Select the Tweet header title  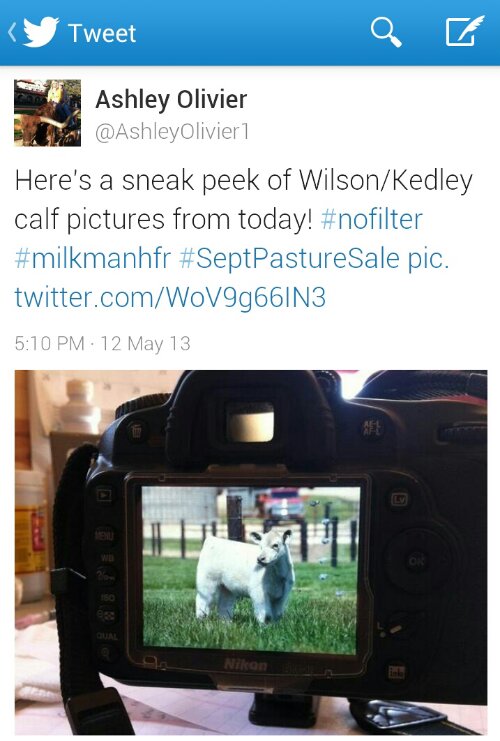[102, 33]
